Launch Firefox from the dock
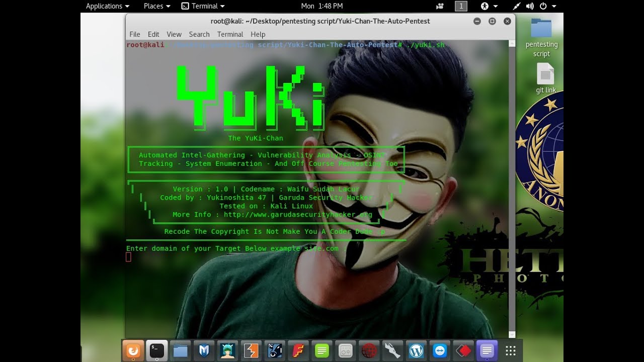 (133, 350)
